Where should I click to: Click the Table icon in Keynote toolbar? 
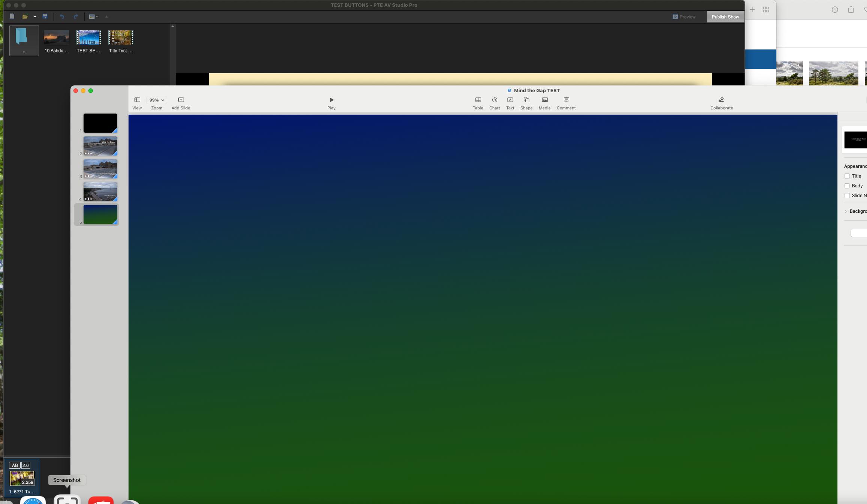pos(478,100)
